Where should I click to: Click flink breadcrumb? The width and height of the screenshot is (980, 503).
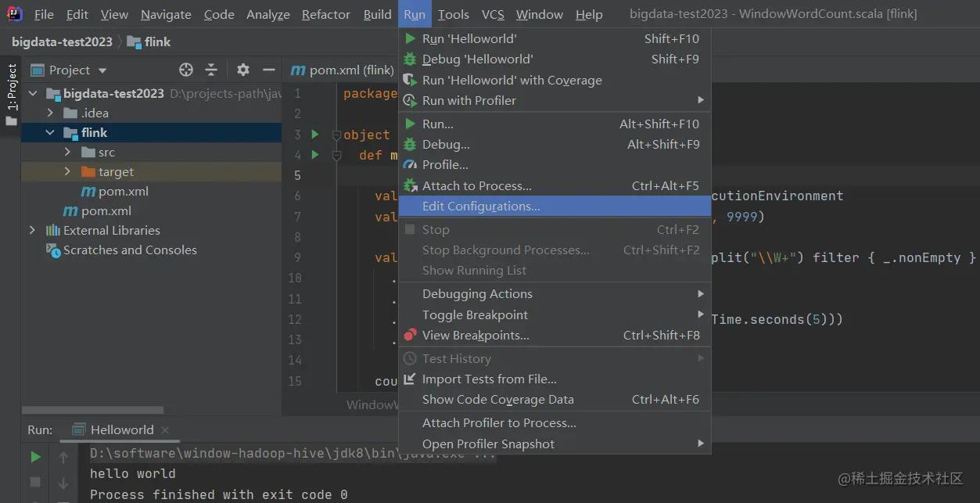(149, 41)
